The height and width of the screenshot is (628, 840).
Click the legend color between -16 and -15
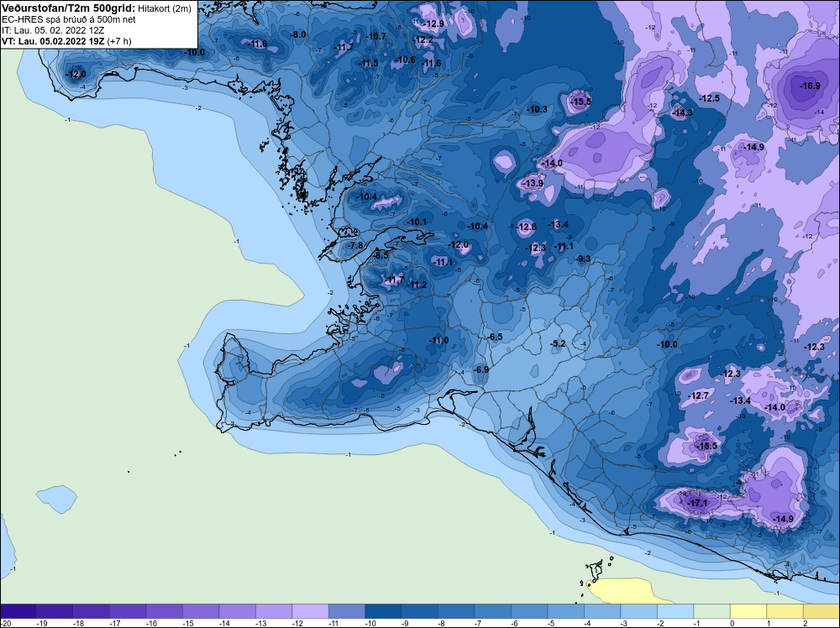pos(164,611)
